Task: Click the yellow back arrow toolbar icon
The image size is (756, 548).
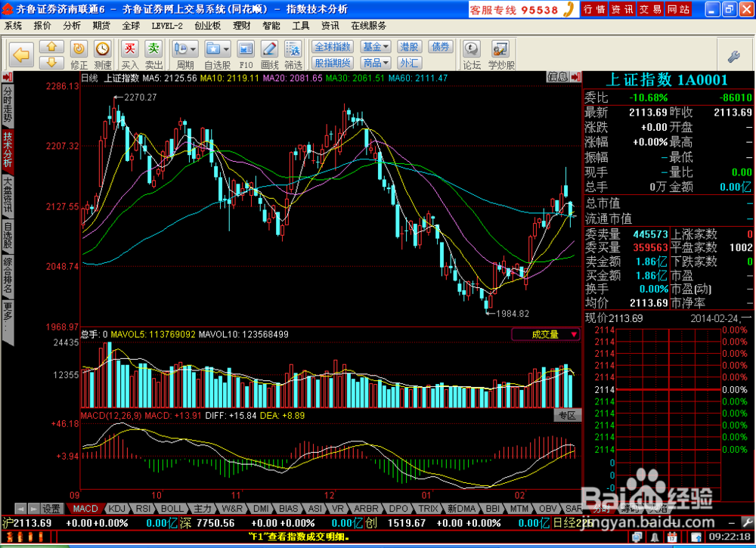Action: pyautogui.click(x=21, y=55)
